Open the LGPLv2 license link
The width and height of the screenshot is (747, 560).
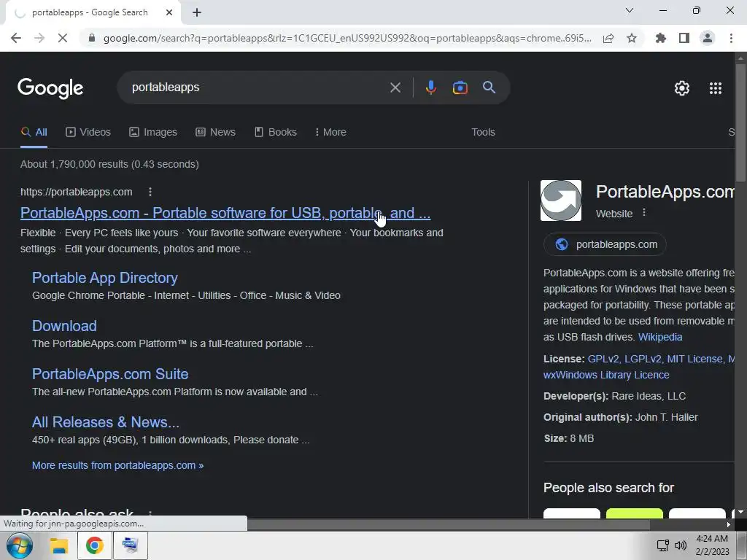click(643, 359)
